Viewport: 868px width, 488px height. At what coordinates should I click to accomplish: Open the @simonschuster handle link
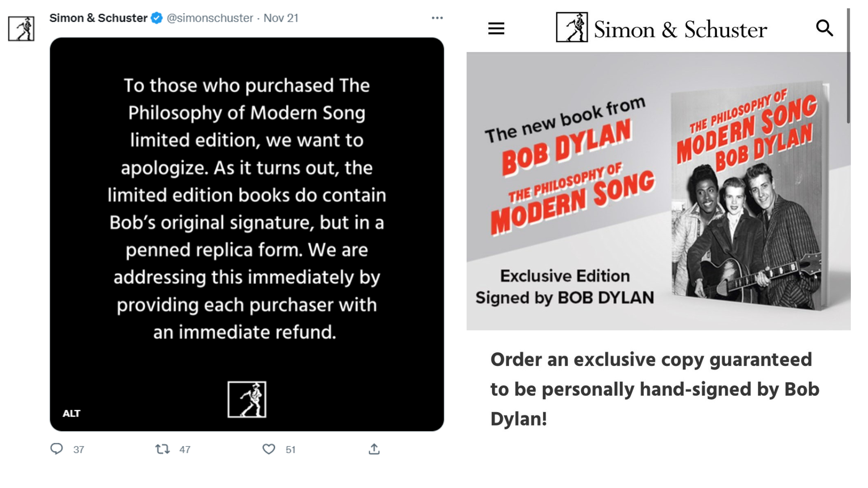point(210,18)
